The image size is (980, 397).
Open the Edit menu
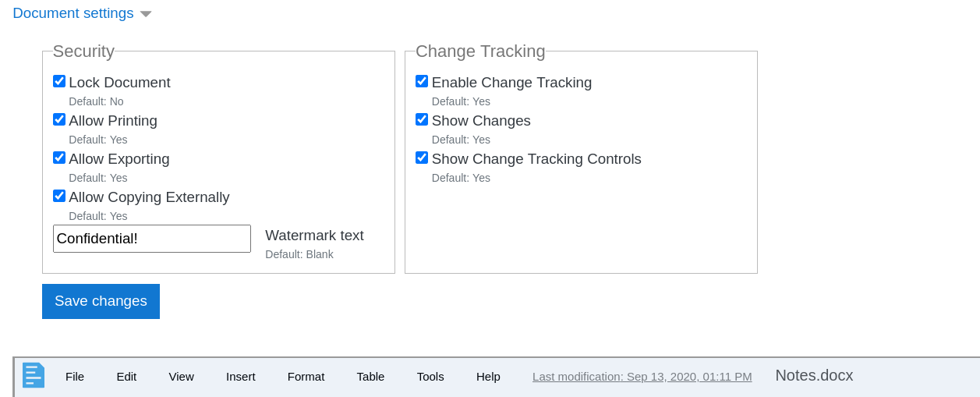click(x=126, y=376)
